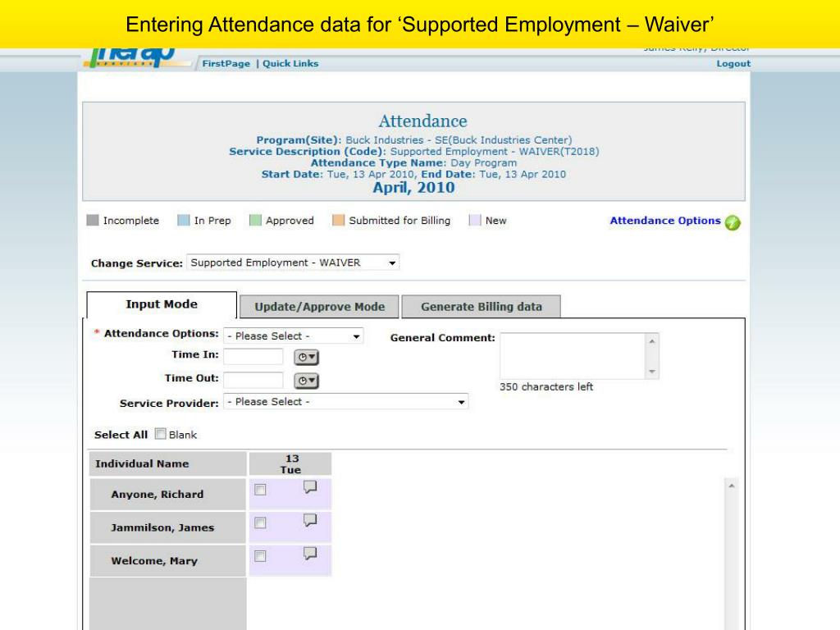Click the Approved green legend swatch

(x=255, y=220)
